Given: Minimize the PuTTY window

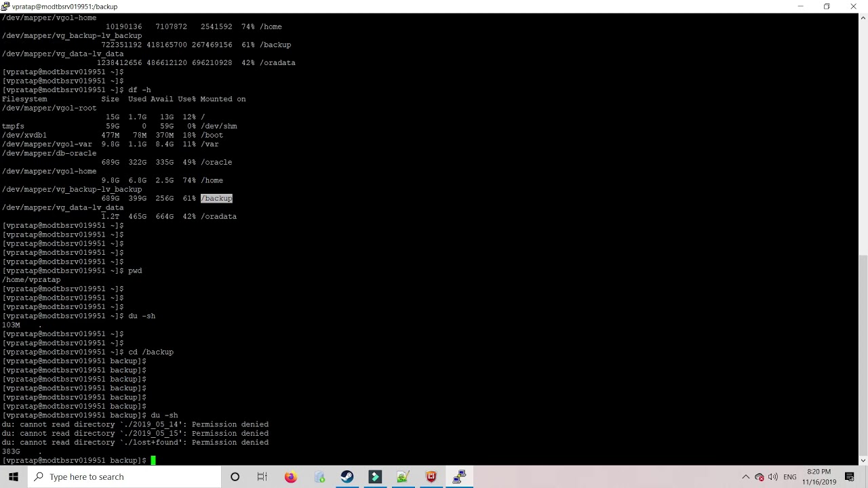Looking at the screenshot, I should click(x=800, y=6).
